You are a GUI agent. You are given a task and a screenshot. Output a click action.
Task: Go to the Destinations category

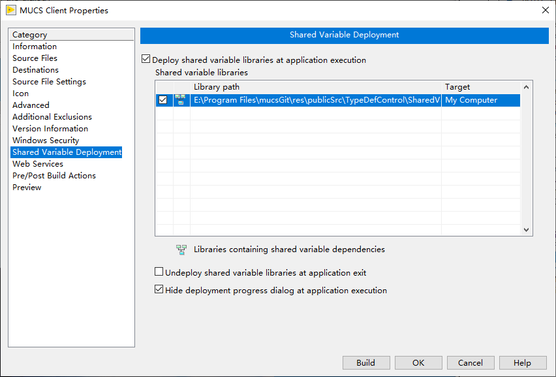(35, 70)
